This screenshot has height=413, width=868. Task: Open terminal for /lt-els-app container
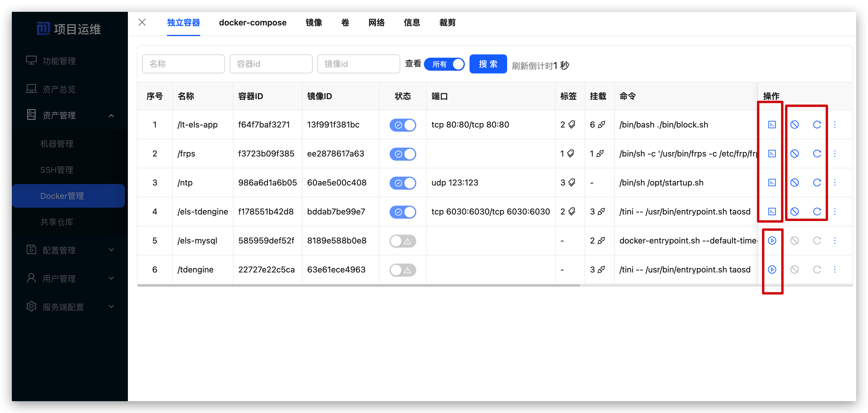point(771,125)
